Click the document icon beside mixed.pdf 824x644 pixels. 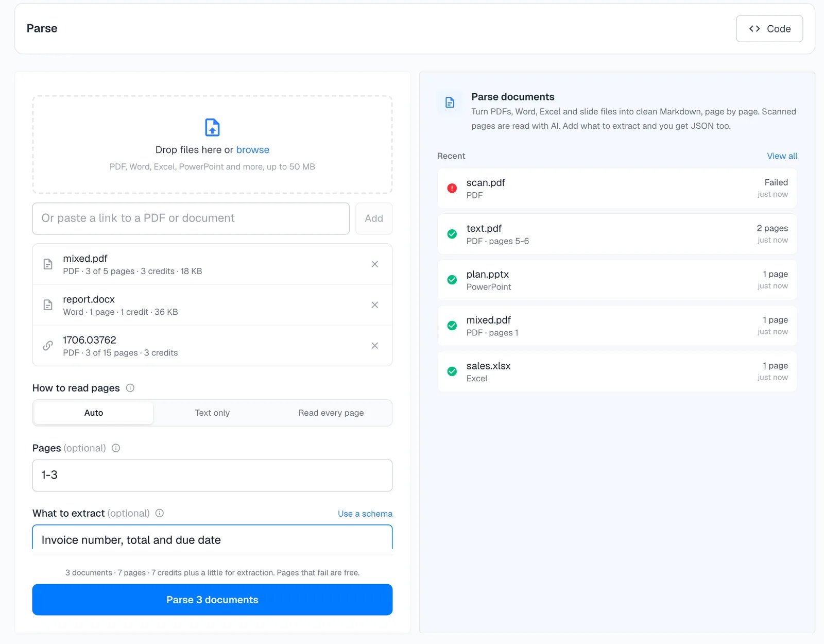48,264
